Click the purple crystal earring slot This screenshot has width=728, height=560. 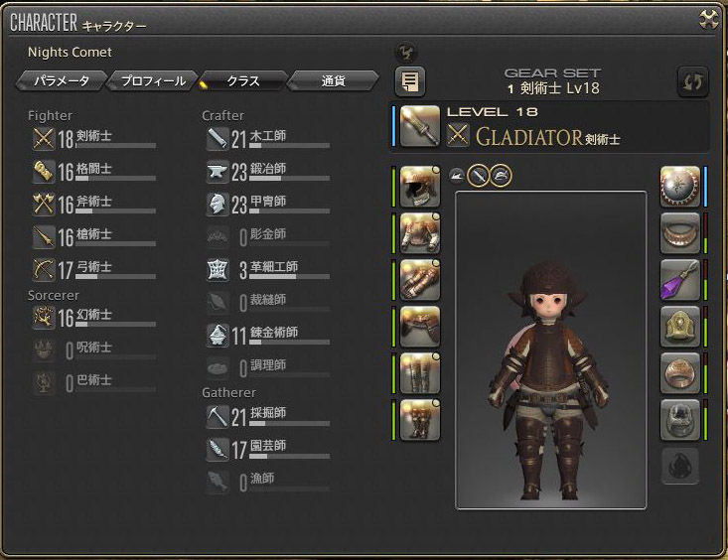679,280
